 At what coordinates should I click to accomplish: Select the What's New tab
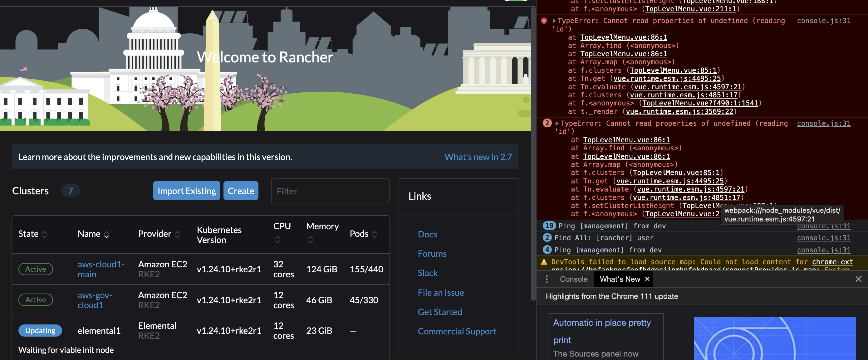[620, 279]
